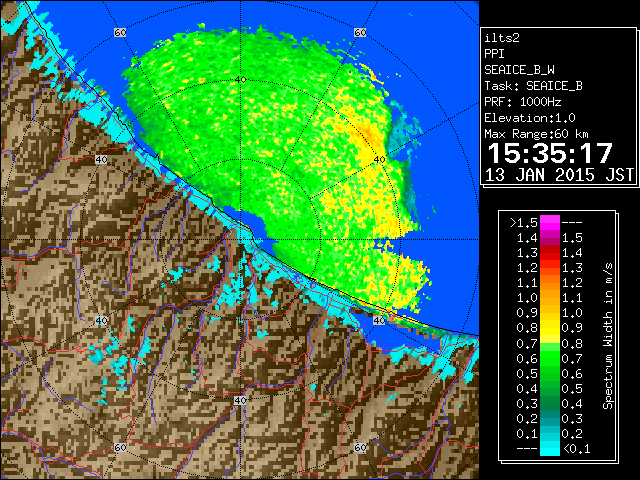Pick the teal 0.2–0.3 legend swatch
The height and width of the screenshot is (480, 640).
pyautogui.click(x=550, y=419)
